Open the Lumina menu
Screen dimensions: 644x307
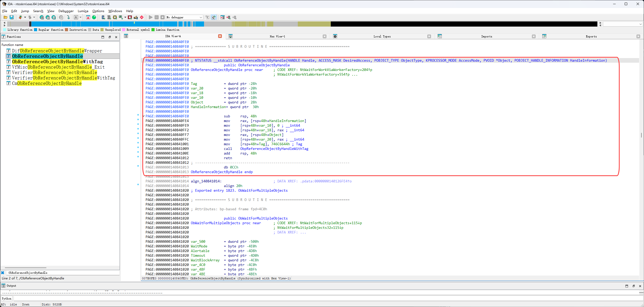click(x=83, y=11)
